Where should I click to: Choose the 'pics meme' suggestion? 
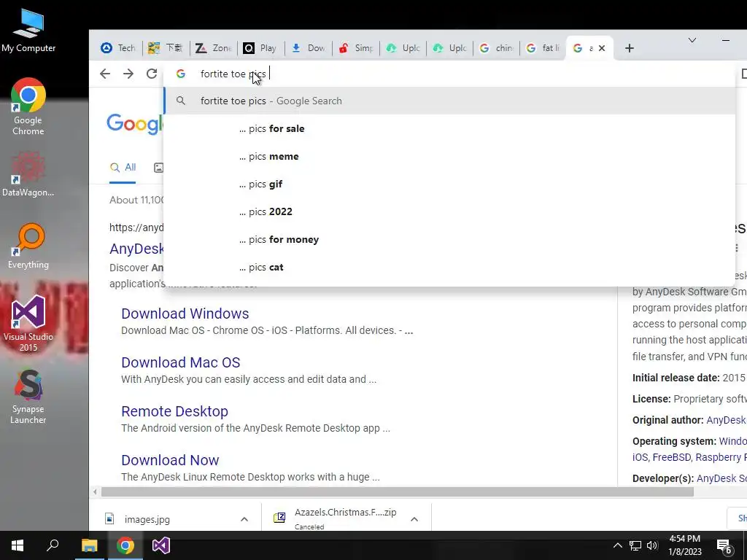449,156
